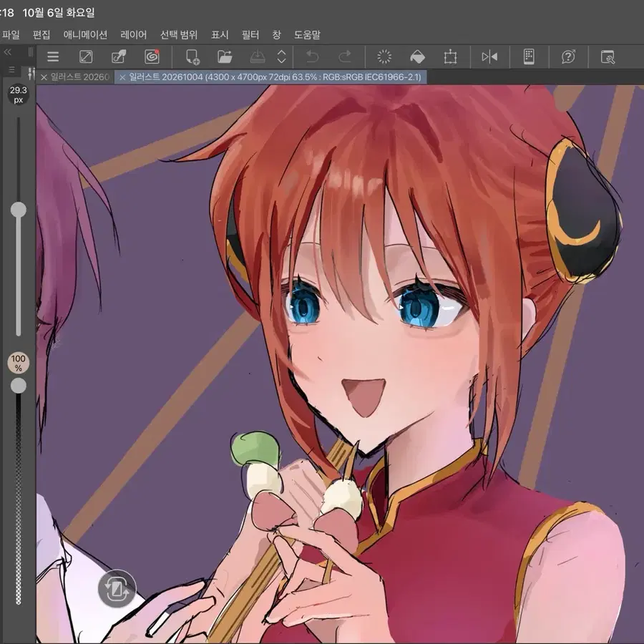Screen dimensions: 644x644
Task: Click the brush size slider handle
Action: point(19,210)
